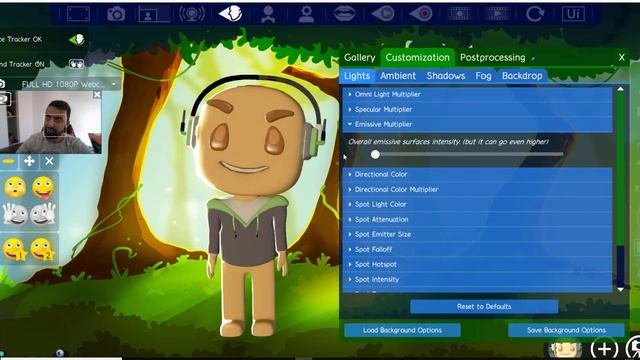Click the scrollbar up arrow in Lights list

click(620, 89)
